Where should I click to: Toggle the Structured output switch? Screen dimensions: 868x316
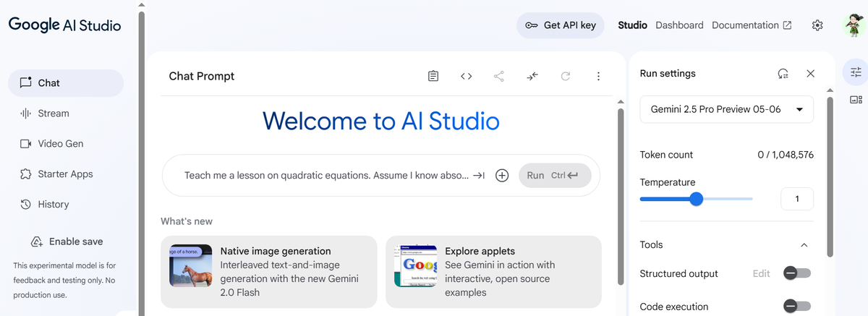click(x=797, y=273)
